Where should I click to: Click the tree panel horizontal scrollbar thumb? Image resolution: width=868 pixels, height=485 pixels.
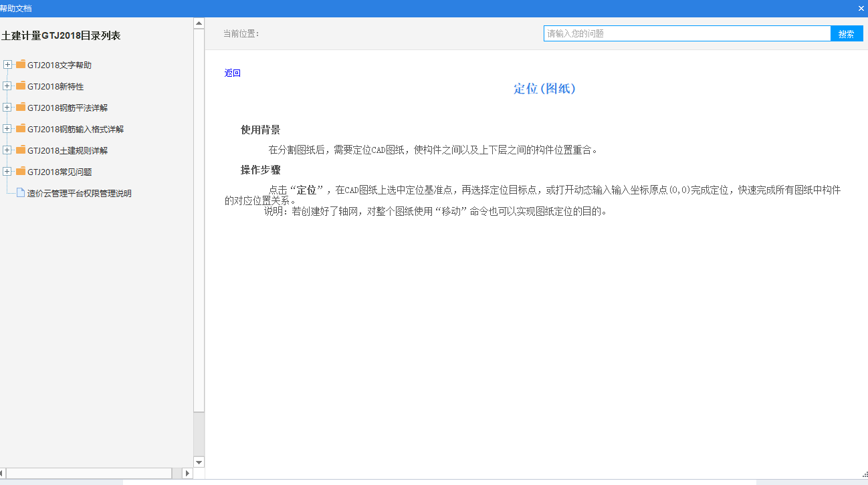pos(89,473)
